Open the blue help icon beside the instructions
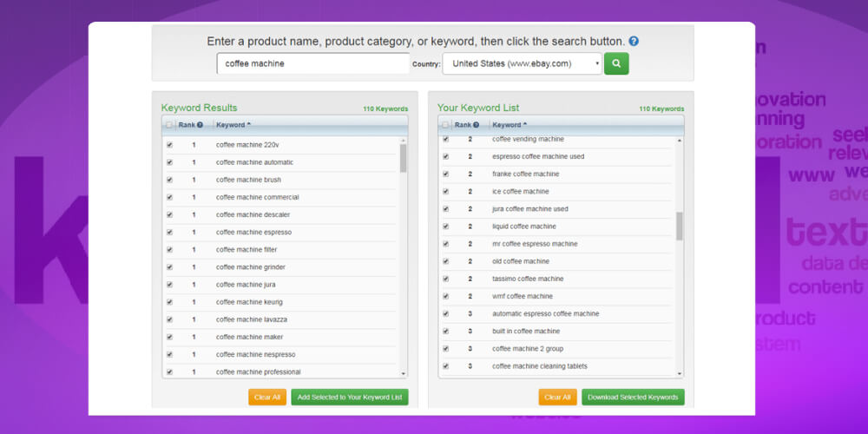The image size is (868, 434). click(634, 41)
